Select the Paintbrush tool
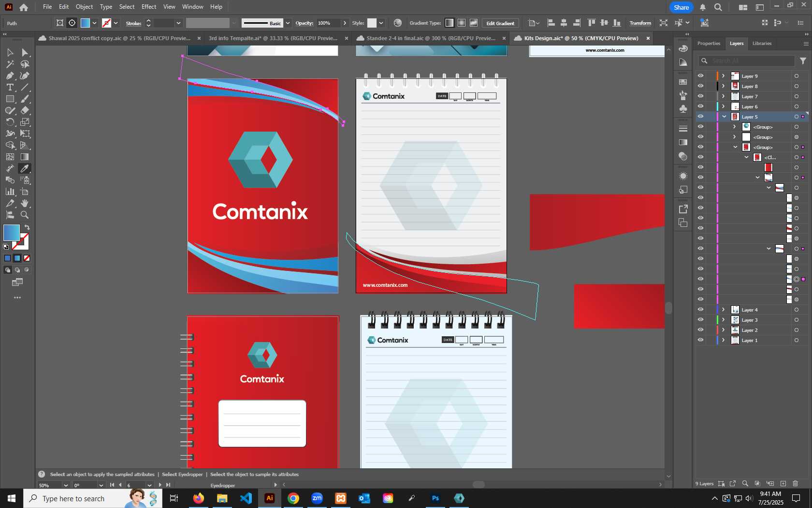The width and height of the screenshot is (812, 508). click(x=25, y=99)
